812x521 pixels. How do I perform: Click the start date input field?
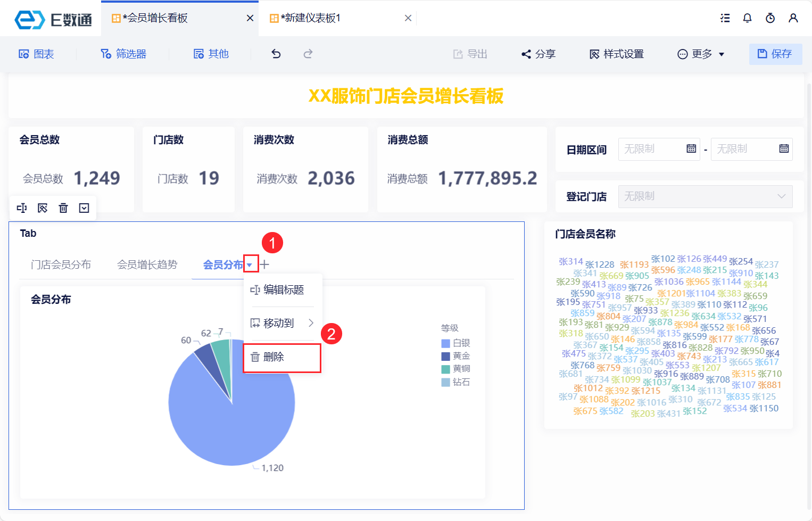[659, 149]
